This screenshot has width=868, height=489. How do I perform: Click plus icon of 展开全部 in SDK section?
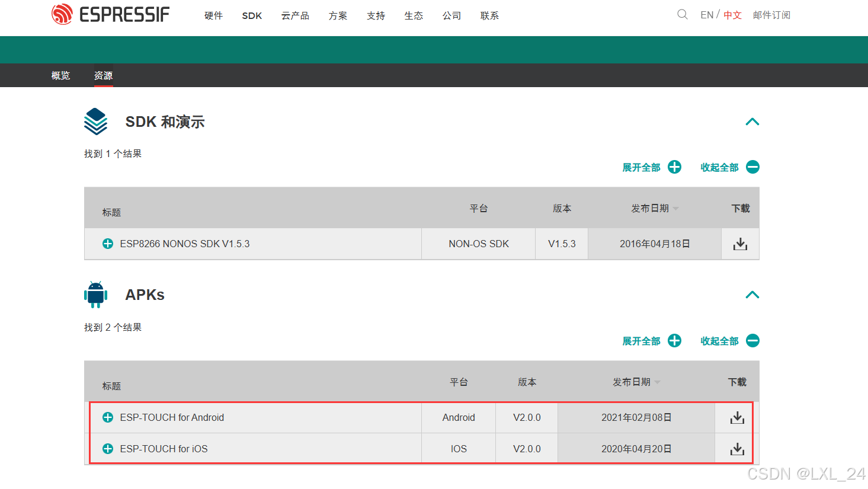click(x=674, y=167)
